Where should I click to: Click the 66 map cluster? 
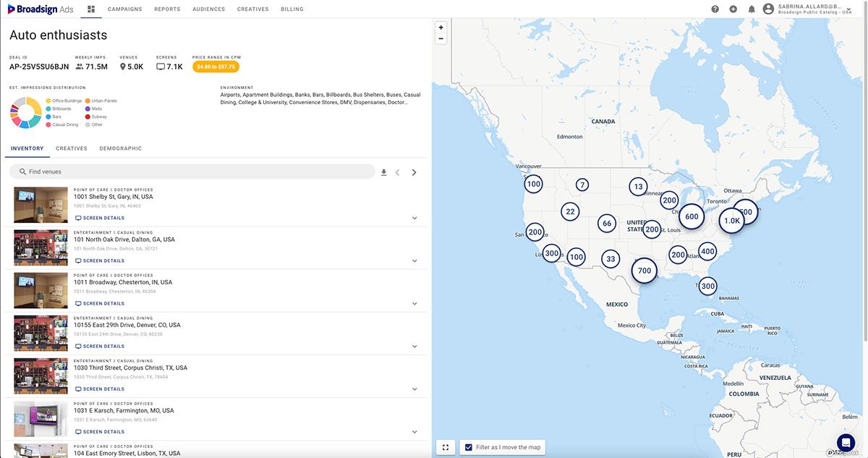click(608, 223)
